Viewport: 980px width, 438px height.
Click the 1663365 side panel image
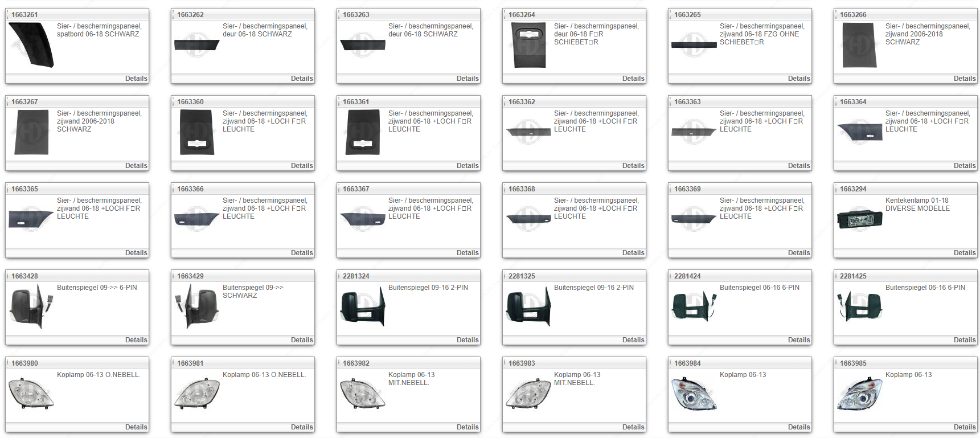pyautogui.click(x=31, y=219)
